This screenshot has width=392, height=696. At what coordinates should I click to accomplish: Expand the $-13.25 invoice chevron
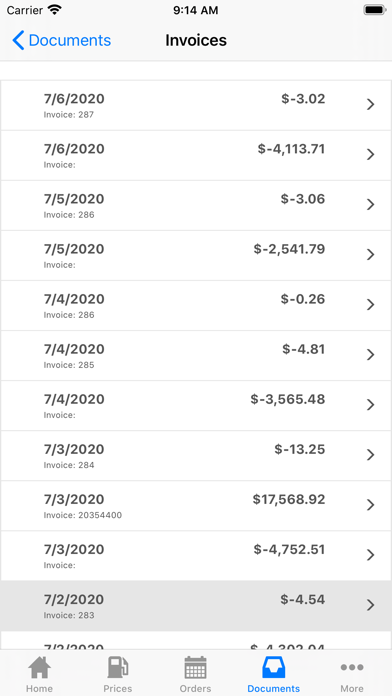tap(370, 455)
